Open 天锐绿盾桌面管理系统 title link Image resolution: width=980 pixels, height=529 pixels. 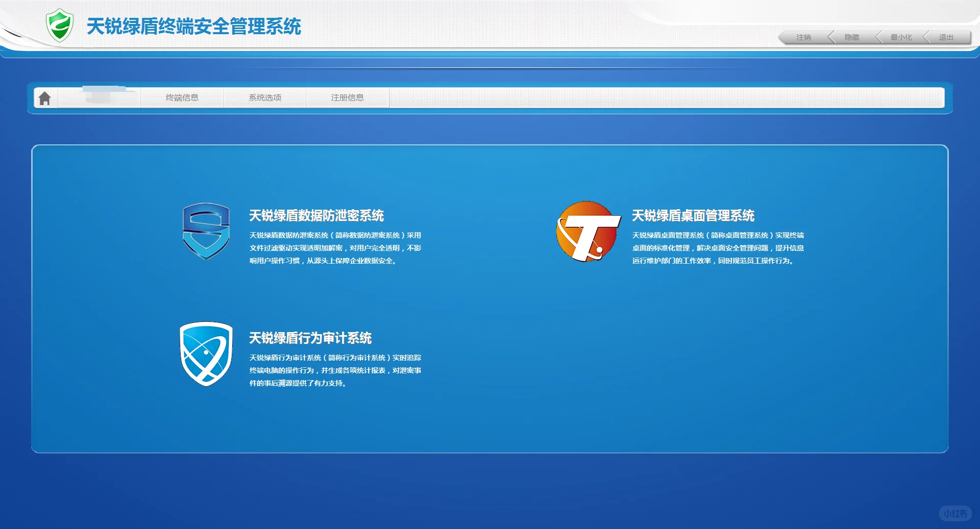693,216
